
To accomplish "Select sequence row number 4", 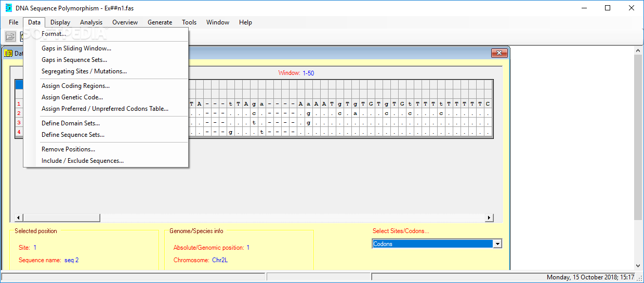I will click(19, 132).
